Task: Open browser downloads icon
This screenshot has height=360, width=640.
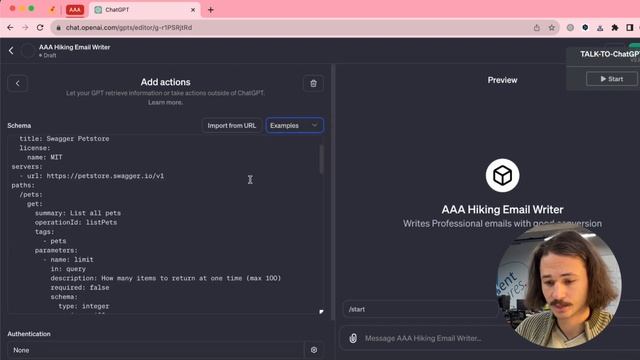Action: [600, 28]
